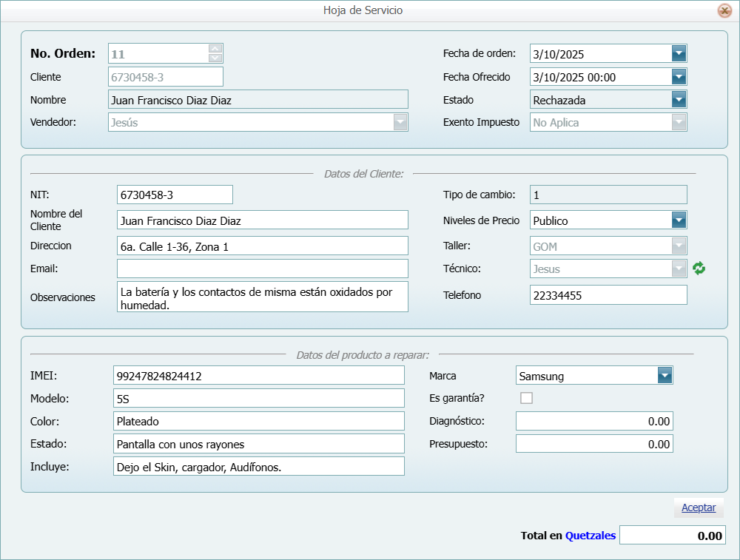This screenshot has height=560, width=740.
Task: Click the Telefono field showing 22334455
Action: point(608,294)
